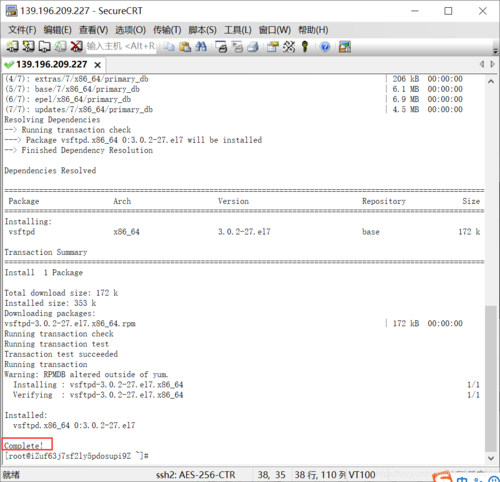This screenshot has height=482, width=500.
Task: Click the 'vsftpd-3.0.2-27.el7.x86_64.rpm' download line
Action: (70, 324)
